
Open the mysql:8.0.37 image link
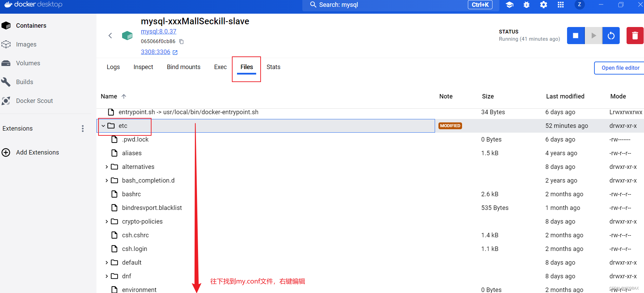point(159,31)
